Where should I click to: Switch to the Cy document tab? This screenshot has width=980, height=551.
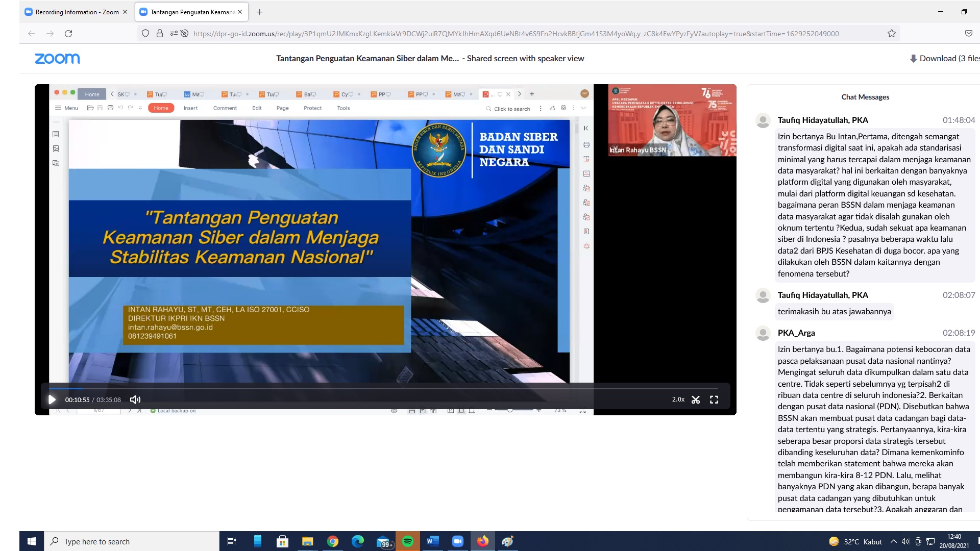coord(347,94)
